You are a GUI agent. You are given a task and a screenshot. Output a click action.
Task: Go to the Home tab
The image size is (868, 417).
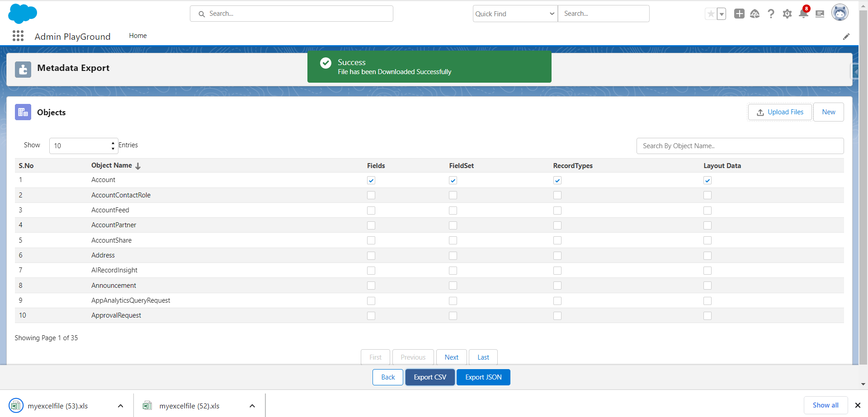[x=138, y=36]
